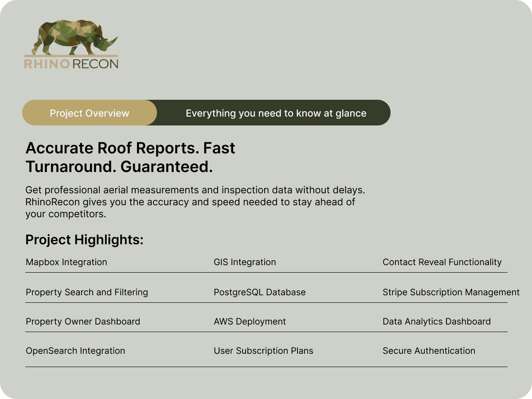Select the PostgreSQL Database item
The height and width of the screenshot is (399, 532).
click(259, 292)
